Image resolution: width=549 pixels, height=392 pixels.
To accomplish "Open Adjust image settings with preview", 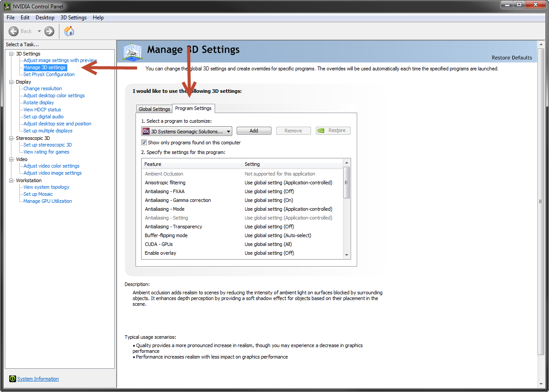I will coord(60,60).
